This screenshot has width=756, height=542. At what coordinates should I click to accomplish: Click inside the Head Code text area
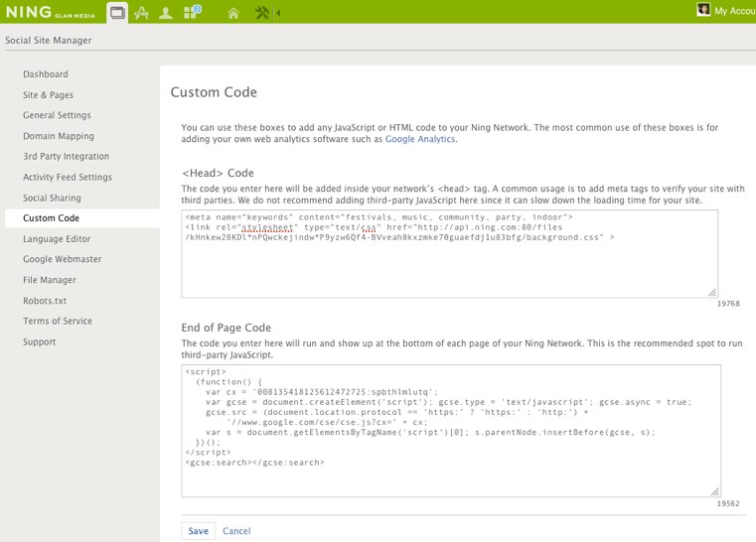[449, 254]
